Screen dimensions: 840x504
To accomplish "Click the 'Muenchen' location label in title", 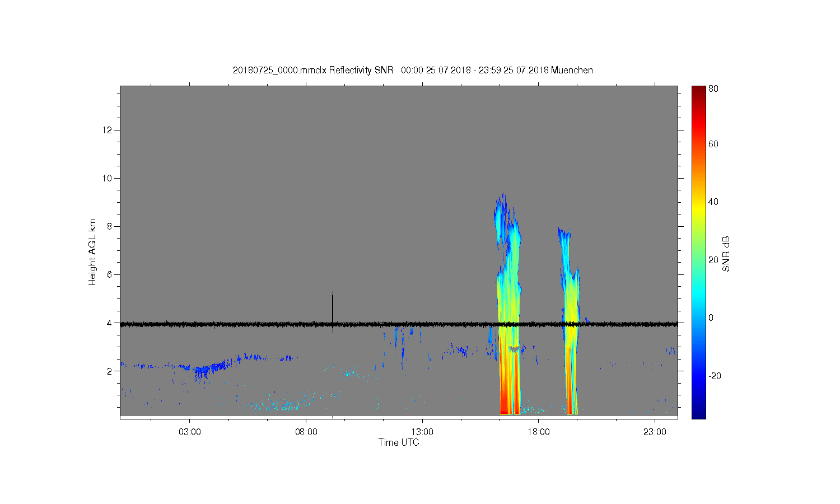I will coord(572,71).
